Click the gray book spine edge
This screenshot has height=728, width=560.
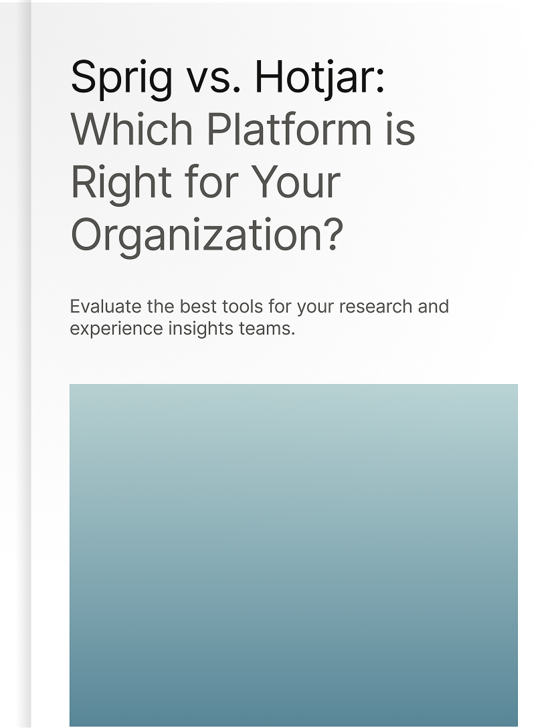24,364
